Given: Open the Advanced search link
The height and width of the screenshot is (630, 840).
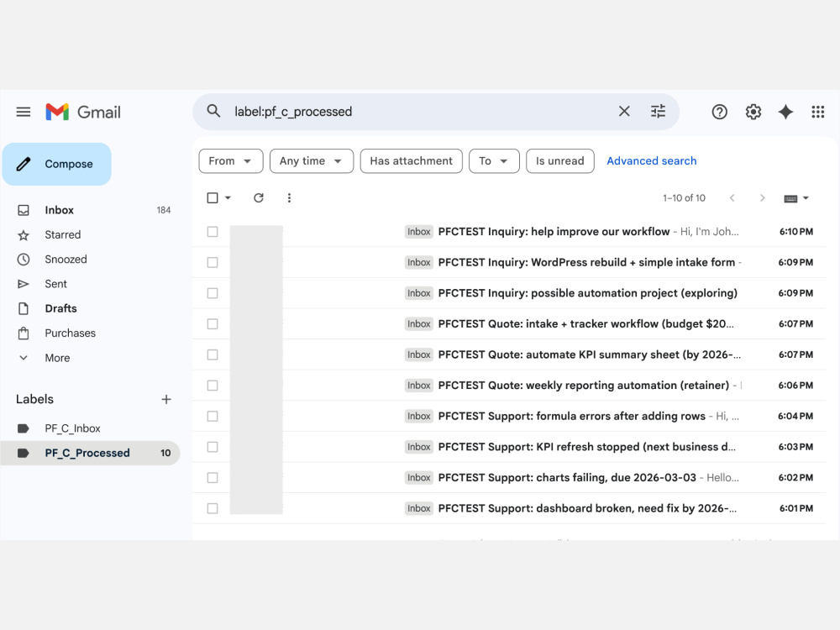Looking at the screenshot, I should [652, 161].
